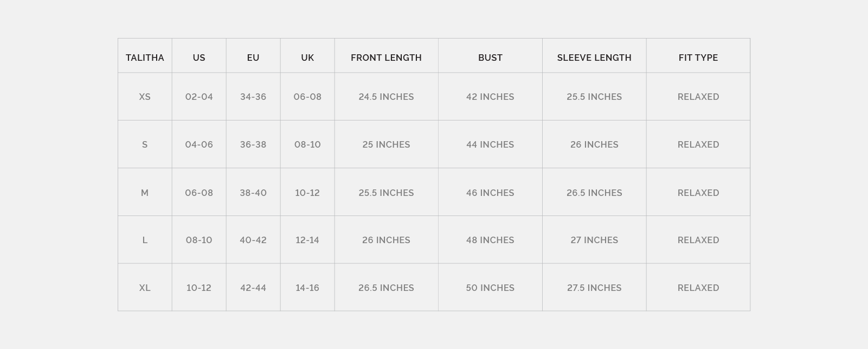Click the SLEEVE LENGTH column header
The height and width of the screenshot is (349, 868).
[x=594, y=58]
